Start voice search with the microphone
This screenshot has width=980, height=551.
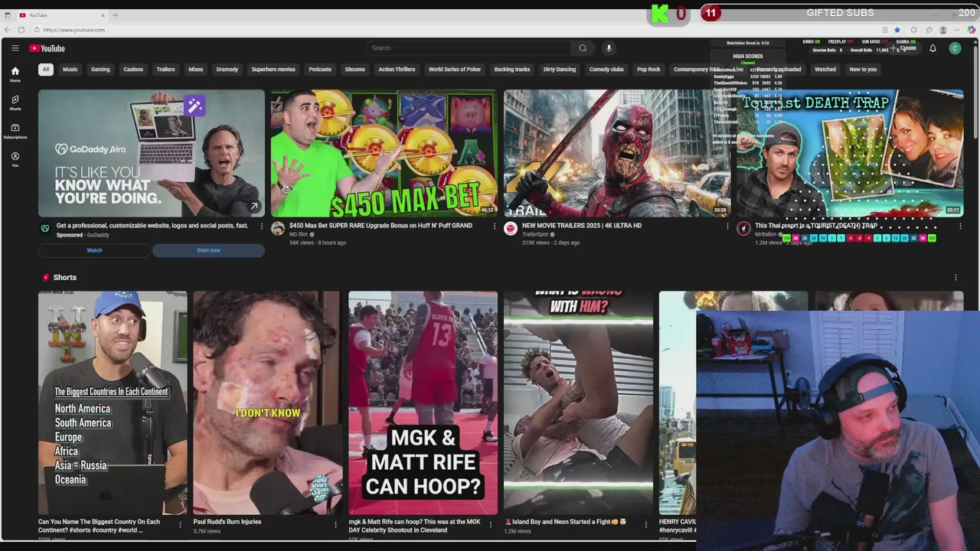tap(609, 48)
